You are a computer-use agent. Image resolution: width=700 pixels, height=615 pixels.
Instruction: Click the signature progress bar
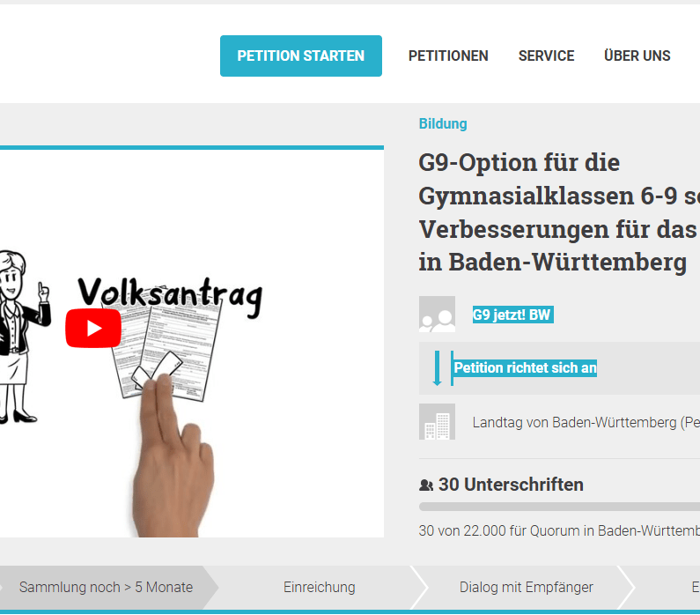559,507
